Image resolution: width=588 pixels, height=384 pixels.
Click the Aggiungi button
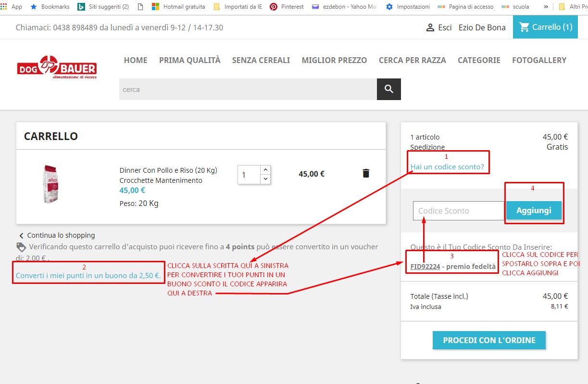(x=534, y=210)
